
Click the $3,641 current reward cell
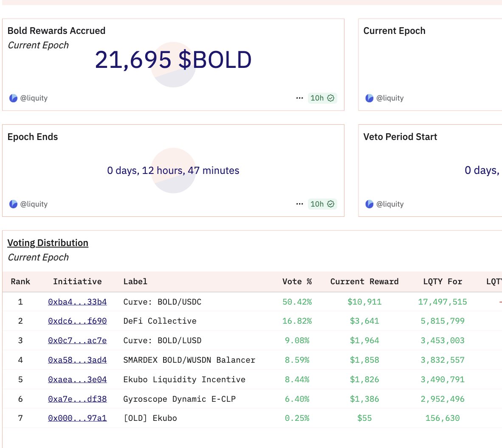click(364, 321)
